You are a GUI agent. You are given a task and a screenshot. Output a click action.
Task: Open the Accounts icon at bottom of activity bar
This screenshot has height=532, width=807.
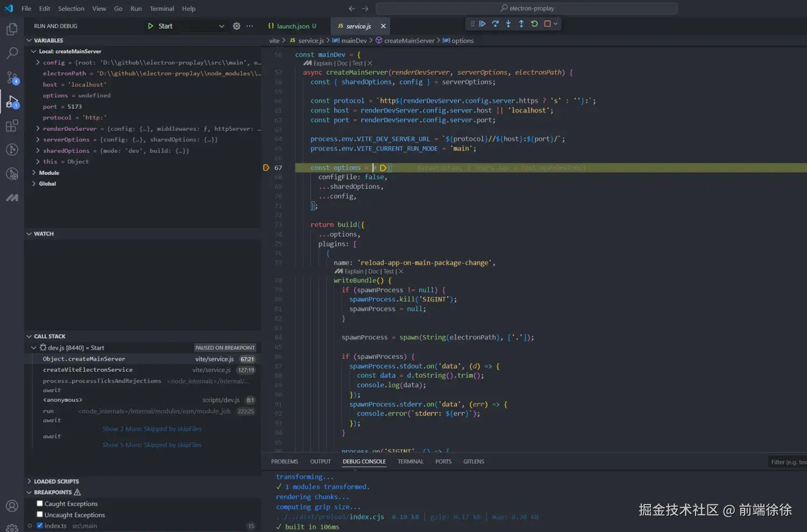point(12,506)
